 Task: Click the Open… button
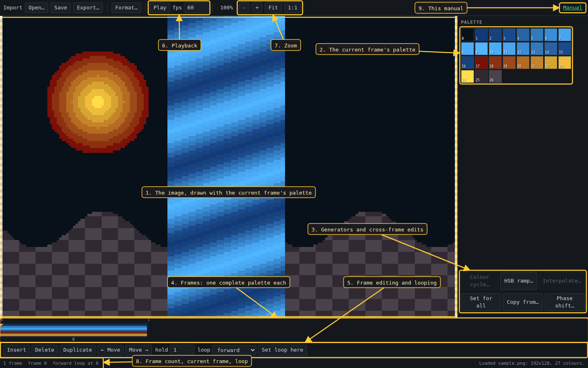pos(36,8)
